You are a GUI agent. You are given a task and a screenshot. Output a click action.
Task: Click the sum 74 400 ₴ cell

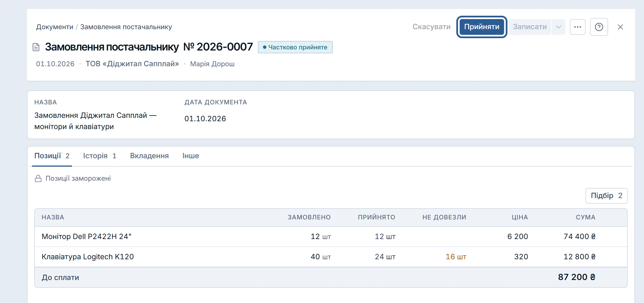(579, 237)
